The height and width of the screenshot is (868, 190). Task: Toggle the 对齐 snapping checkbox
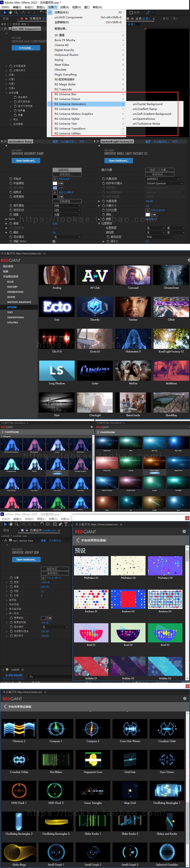tap(131, 13)
